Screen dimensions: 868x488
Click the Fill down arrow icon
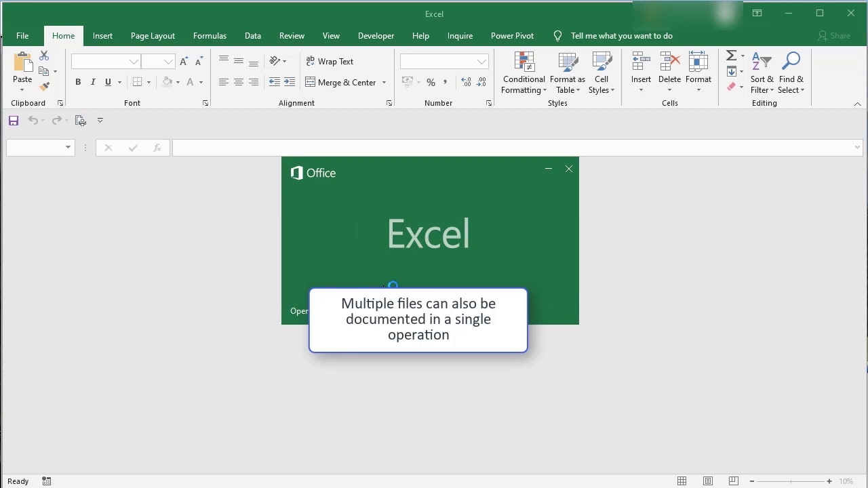(731, 71)
